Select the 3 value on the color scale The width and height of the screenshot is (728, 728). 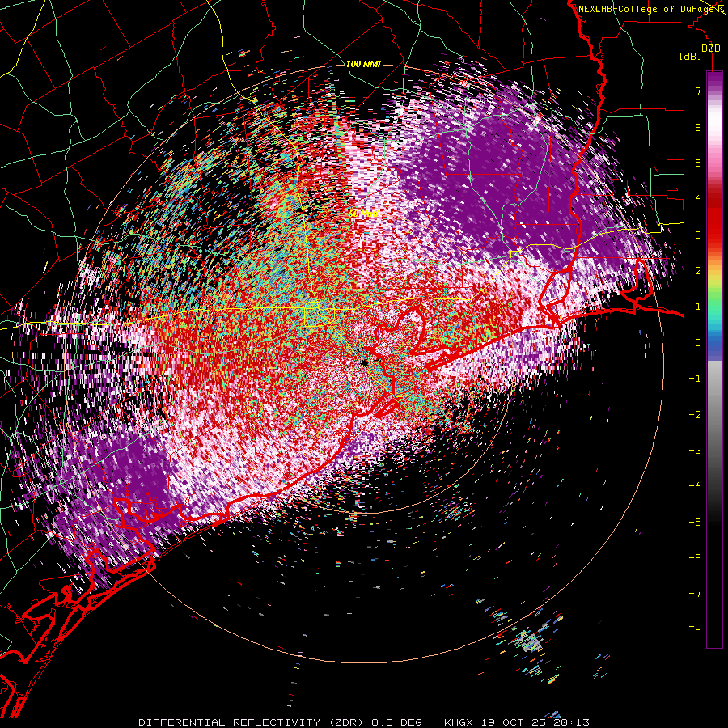click(698, 235)
